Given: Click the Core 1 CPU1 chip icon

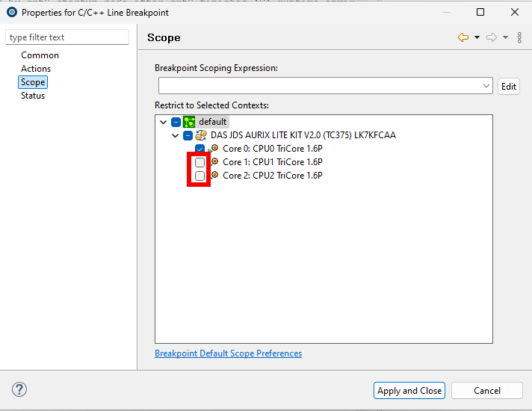Looking at the screenshot, I should click(x=214, y=161).
